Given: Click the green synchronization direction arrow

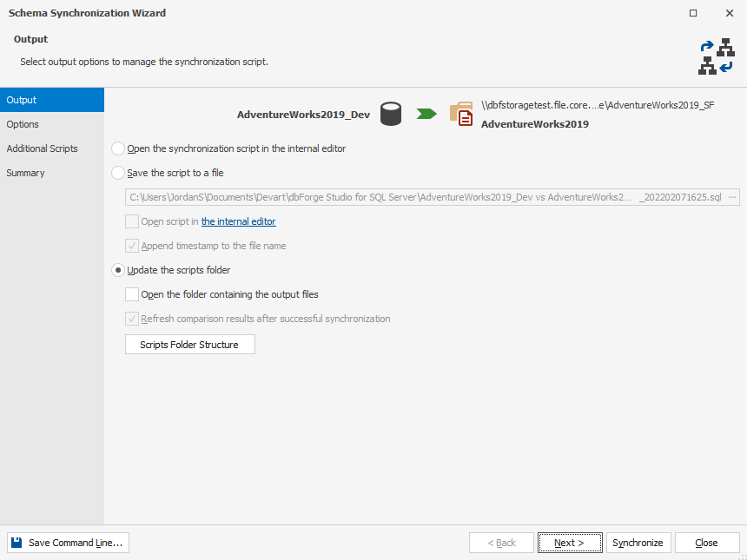Looking at the screenshot, I should point(426,114).
